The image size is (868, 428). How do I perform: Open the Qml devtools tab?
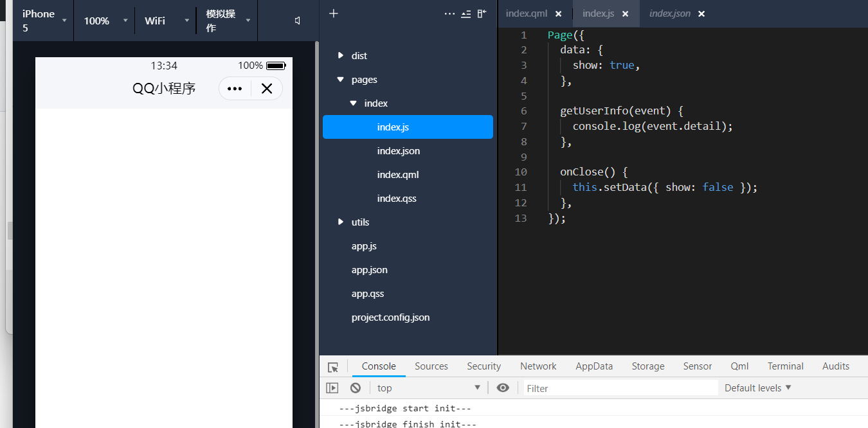[x=739, y=366]
